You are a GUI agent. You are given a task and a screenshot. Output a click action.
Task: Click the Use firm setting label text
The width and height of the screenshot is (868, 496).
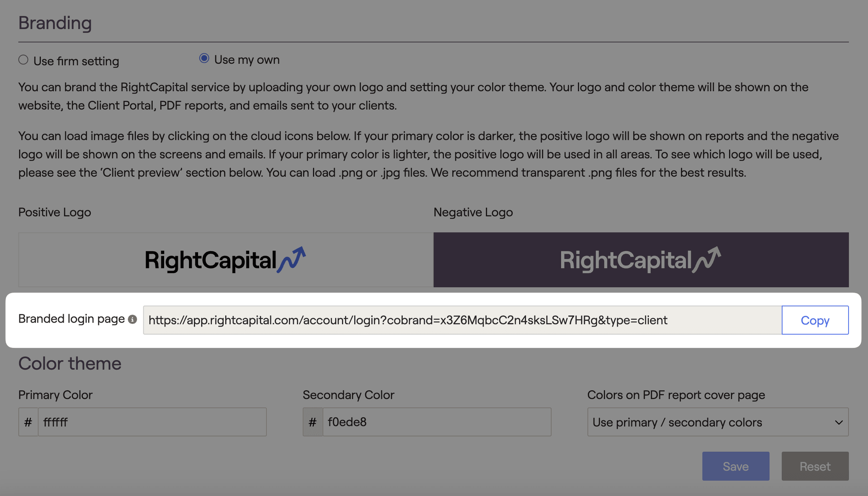[x=76, y=61]
